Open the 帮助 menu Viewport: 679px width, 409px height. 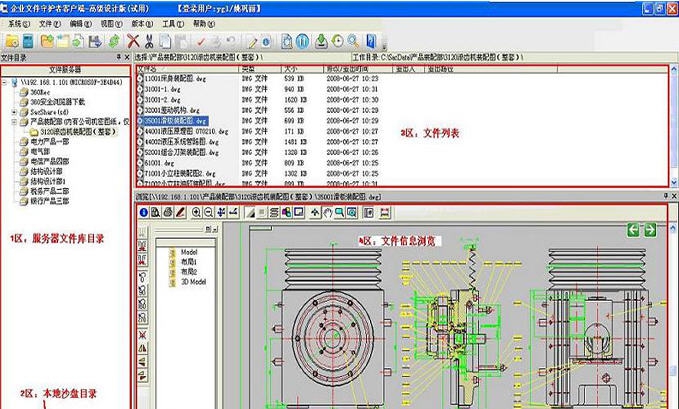pyautogui.click(x=204, y=24)
